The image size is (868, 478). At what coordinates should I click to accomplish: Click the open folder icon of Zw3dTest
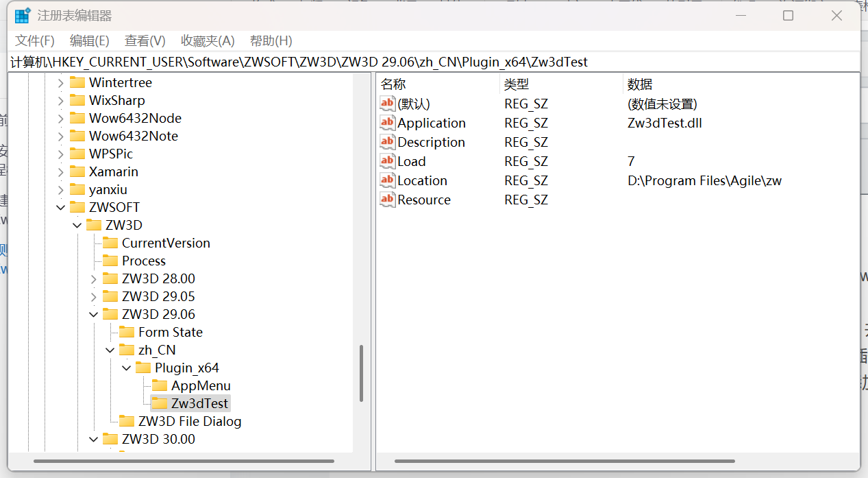(x=160, y=403)
